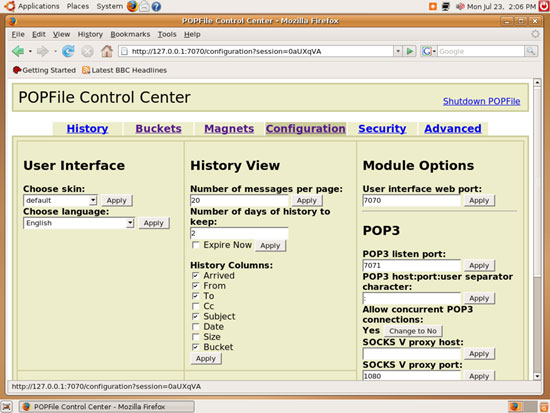Viewport: 550px width, 413px height.
Task: Apply the chosen skin
Action: click(117, 201)
